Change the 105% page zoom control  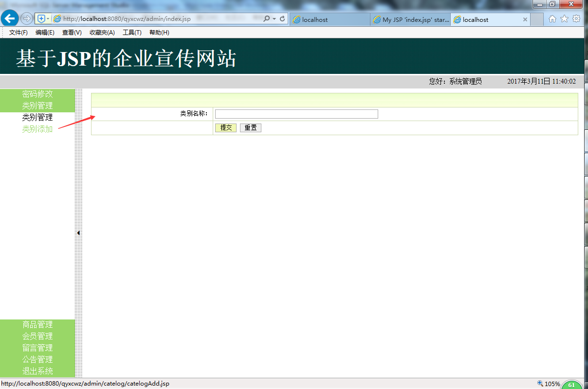tap(552, 383)
